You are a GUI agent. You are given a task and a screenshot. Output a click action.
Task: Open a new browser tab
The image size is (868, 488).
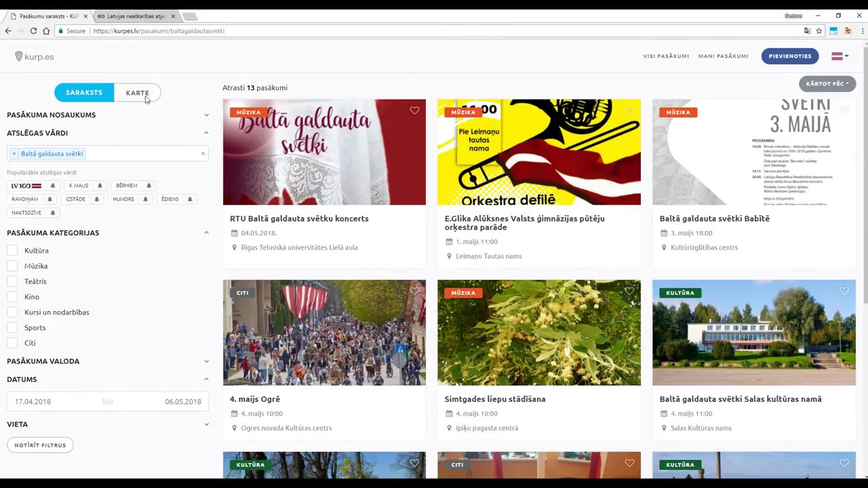tap(190, 16)
